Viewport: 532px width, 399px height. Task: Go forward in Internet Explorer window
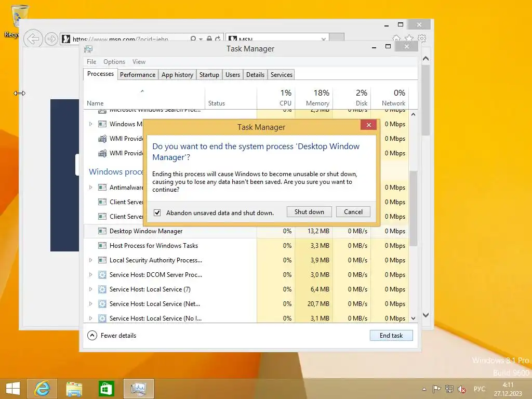pos(51,39)
